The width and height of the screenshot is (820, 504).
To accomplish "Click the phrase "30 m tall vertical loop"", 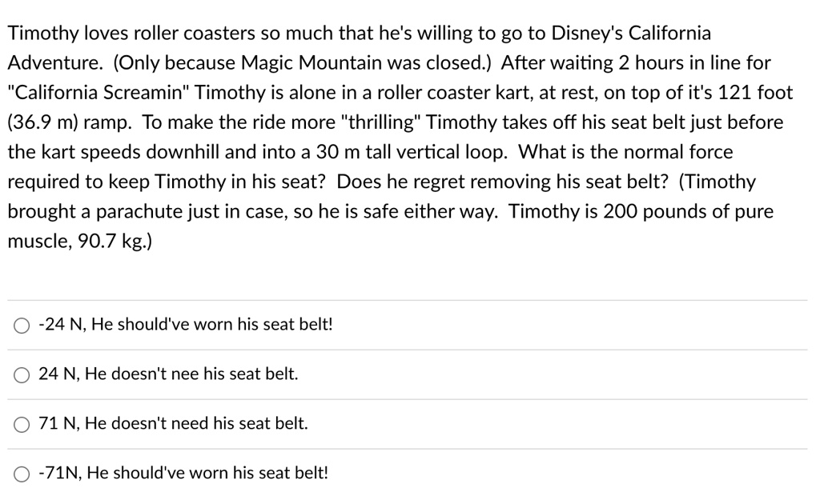I will coord(411,152).
